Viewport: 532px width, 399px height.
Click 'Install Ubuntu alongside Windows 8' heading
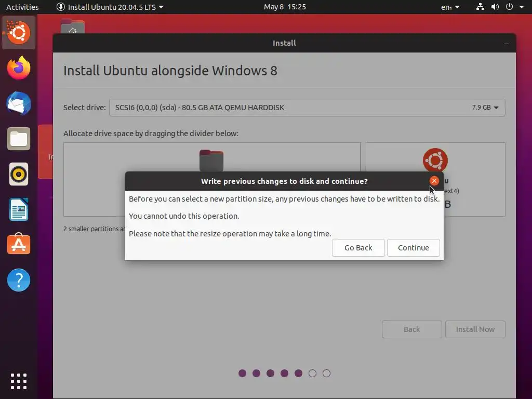pos(170,71)
